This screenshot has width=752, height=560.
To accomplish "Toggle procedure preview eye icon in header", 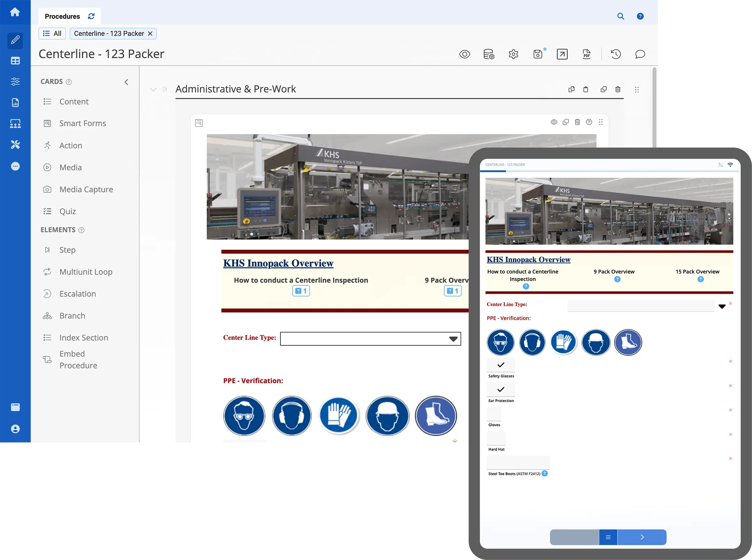I will click(x=465, y=54).
